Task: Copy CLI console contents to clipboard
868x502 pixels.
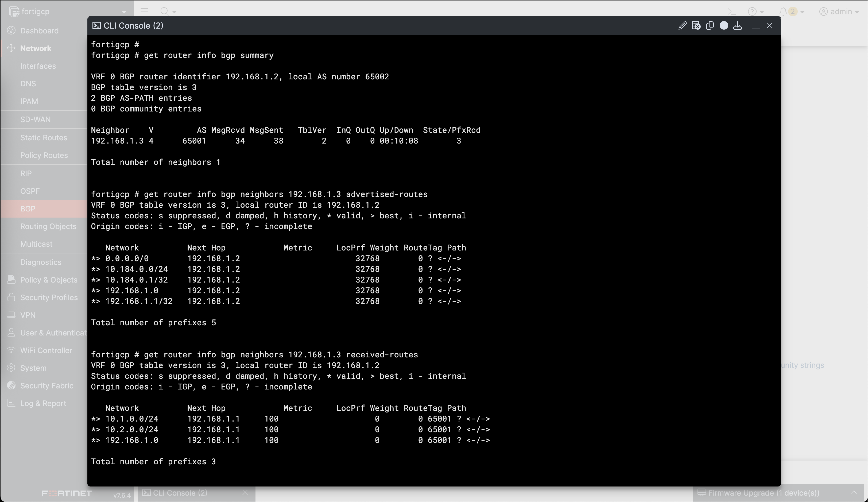Action: [710, 26]
